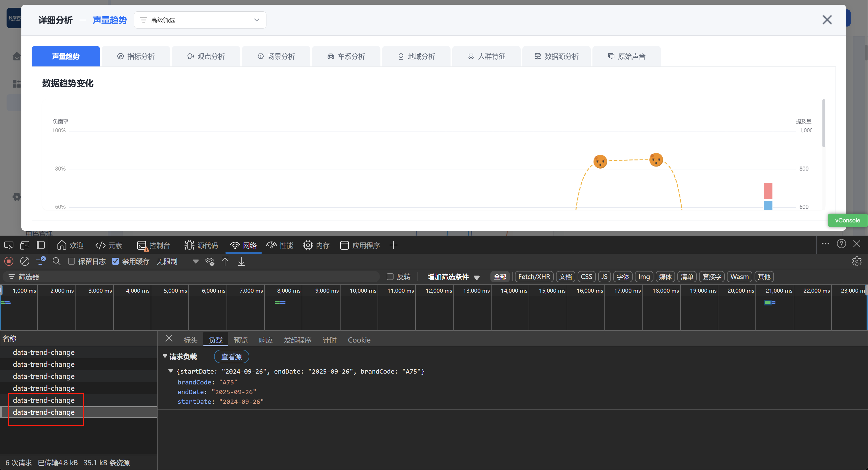Open the 响应 response tab

click(266, 340)
